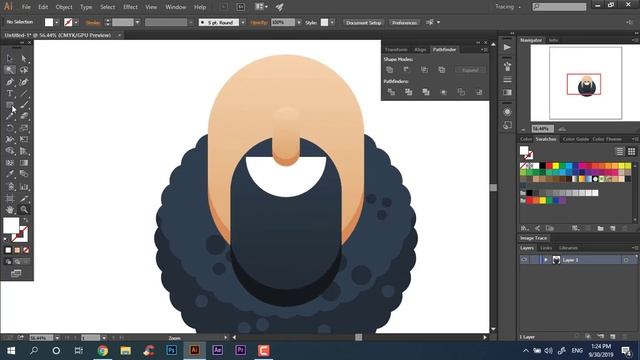Swap fill and stroke arrows in toolbox
Image resolution: width=640 pixels, height=360 pixels.
tap(25, 220)
